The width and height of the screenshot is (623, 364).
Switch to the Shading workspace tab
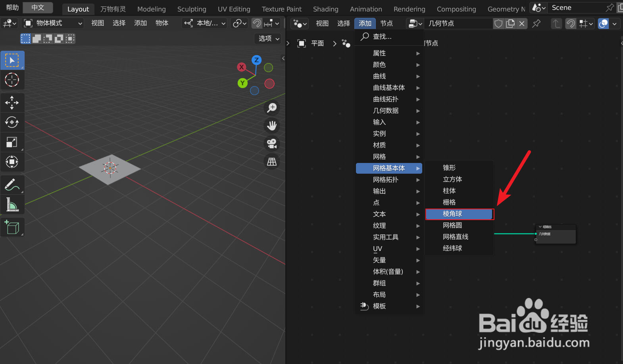(x=325, y=9)
